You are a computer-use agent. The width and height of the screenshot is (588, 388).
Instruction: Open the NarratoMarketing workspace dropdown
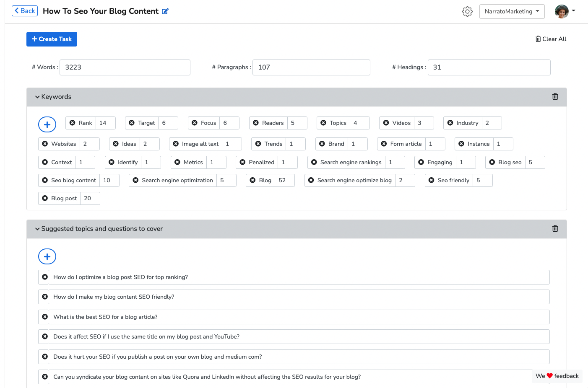[512, 11]
